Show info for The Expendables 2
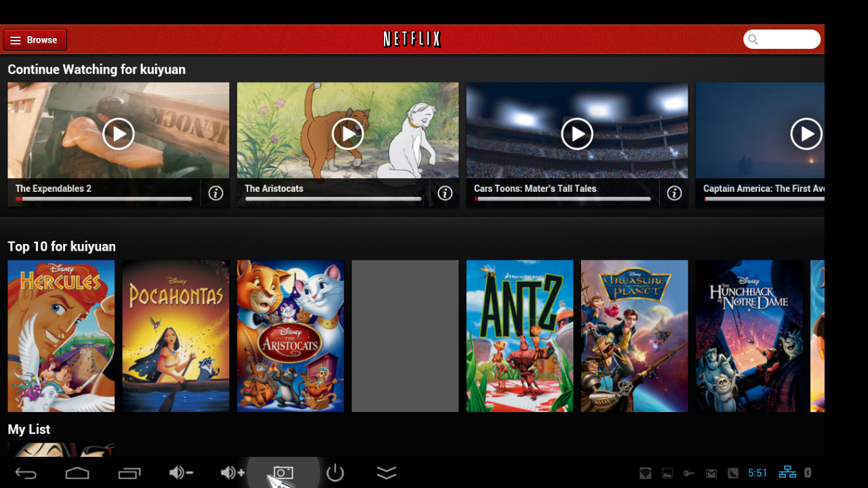This screenshot has width=868, height=488. coord(216,193)
